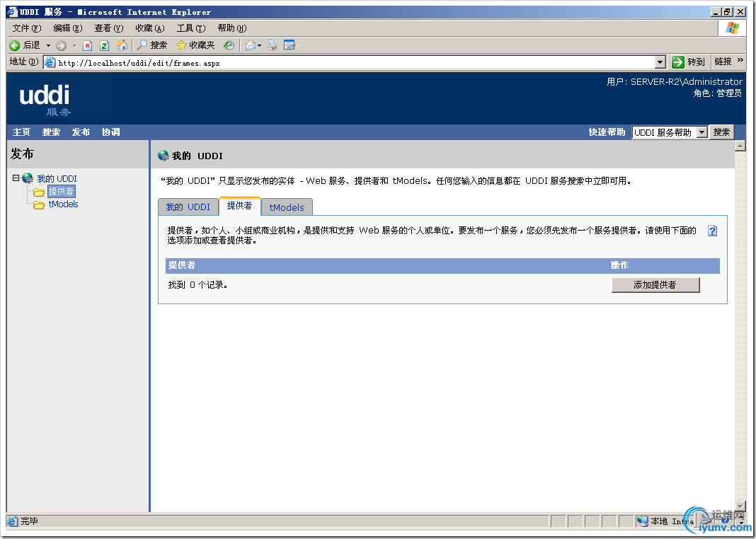The height and width of the screenshot is (539, 756).
Task: Select the tModels folder tree item
Action: [63, 204]
